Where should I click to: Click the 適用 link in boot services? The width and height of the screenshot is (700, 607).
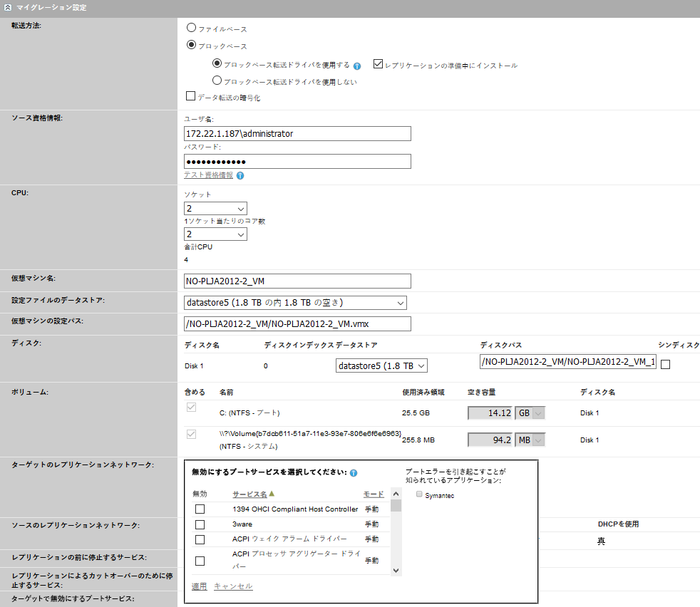pyautogui.click(x=199, y=586)
